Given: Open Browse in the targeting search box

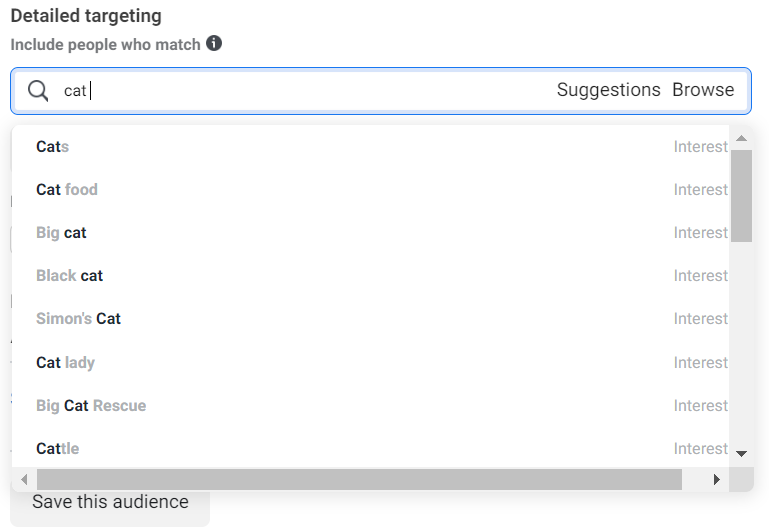Looking at the screenshot, I should click(703, 90).
